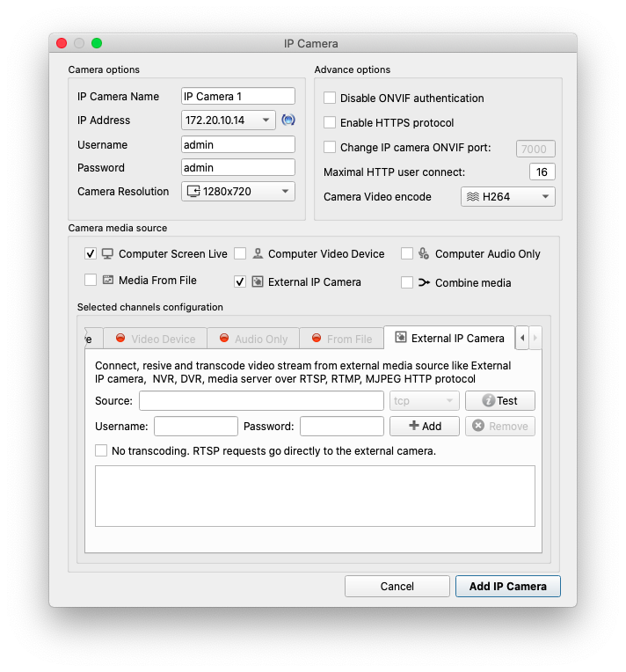Click the film icon beside Media From File
626x672 pixels.
point(108,281)
